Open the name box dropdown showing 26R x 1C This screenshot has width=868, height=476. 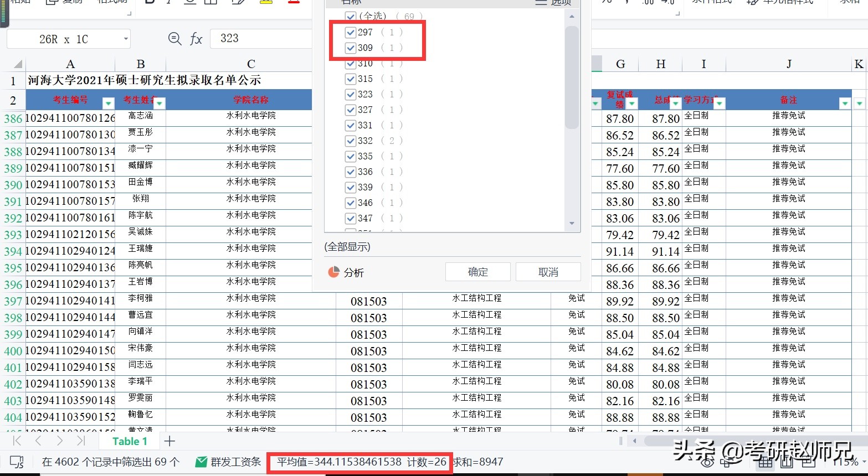pyautogui.click(x=126, y=39)
